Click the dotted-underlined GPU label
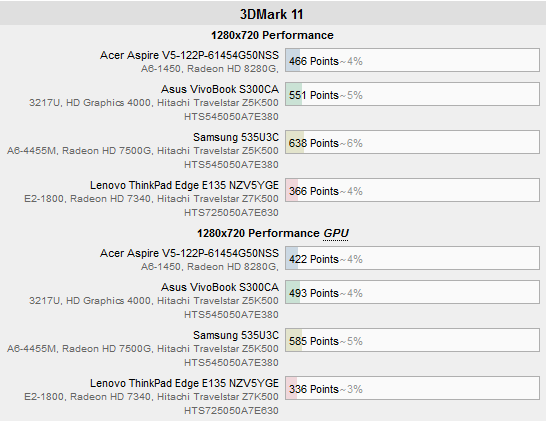 (336, 233)
